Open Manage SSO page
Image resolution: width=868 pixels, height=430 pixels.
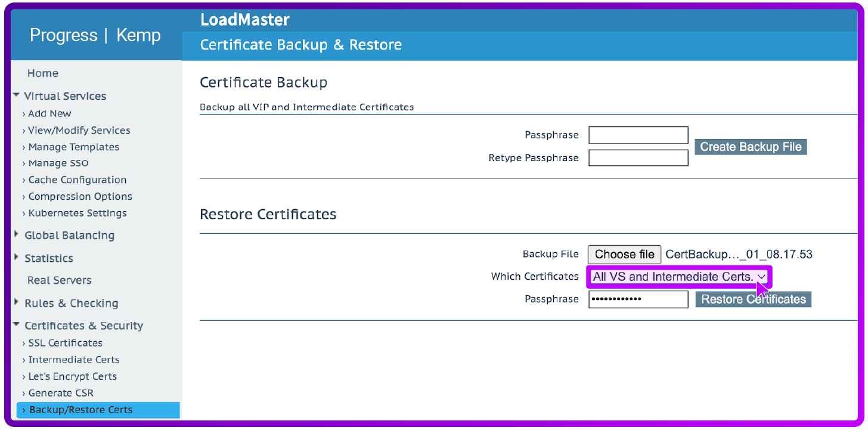58,163
